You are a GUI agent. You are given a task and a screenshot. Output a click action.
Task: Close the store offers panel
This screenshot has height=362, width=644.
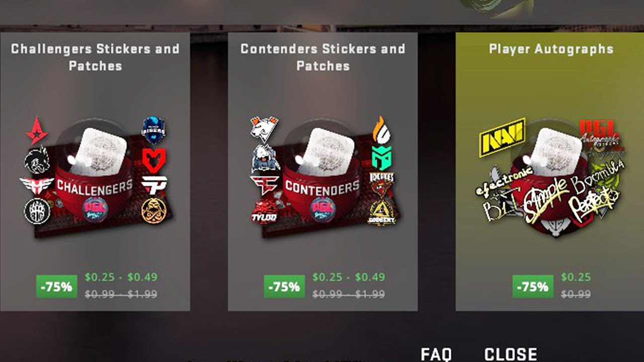coord(511,354)
